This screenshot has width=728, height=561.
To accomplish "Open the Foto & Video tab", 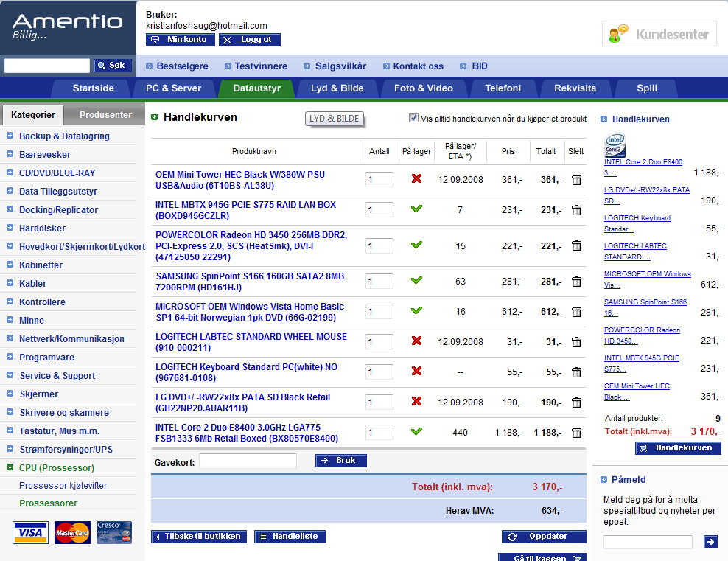I will (x=424, y=88).
